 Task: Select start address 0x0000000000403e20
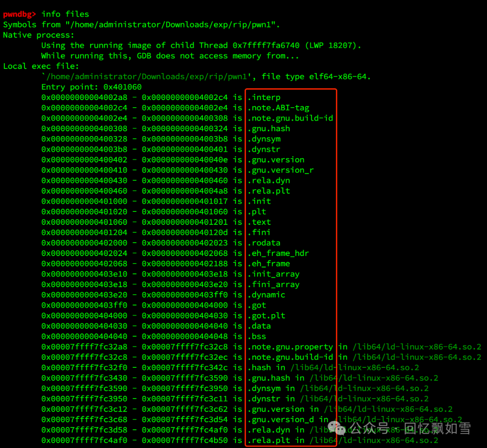pos(84,295)
